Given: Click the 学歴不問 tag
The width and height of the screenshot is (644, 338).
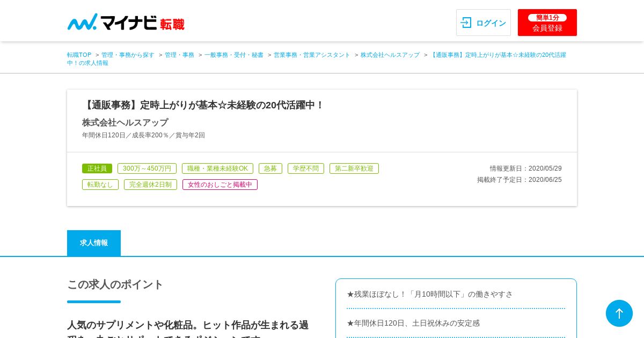Looking at the screenshot, I should (x=306, y=168).
